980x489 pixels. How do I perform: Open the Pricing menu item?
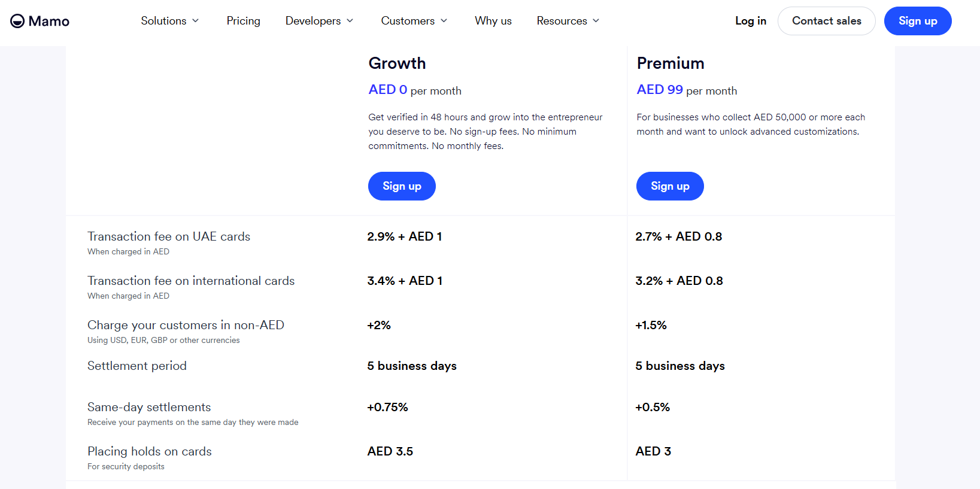243,21
